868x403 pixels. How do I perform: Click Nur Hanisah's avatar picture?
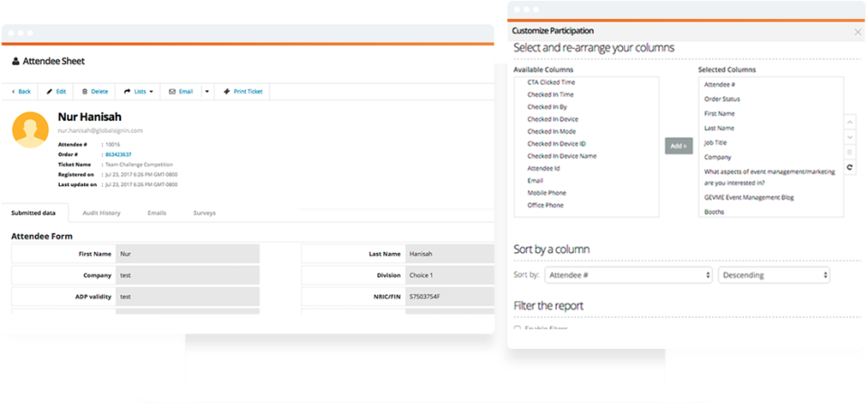pos(30,129)
